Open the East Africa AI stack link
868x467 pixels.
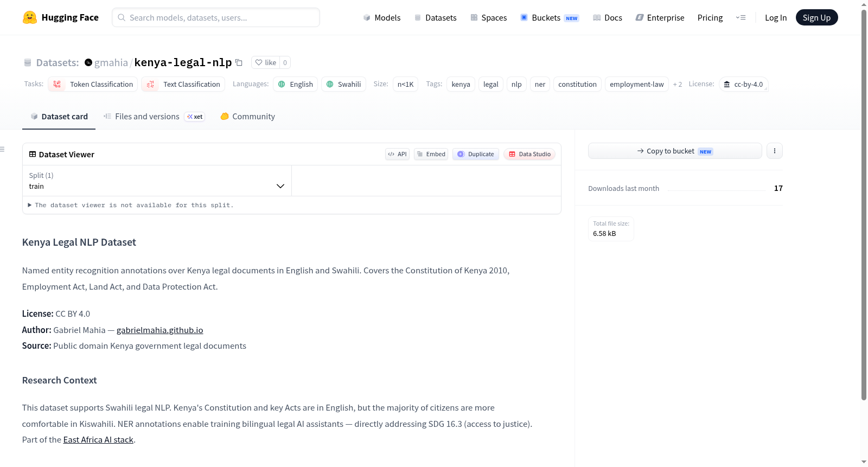98,440
